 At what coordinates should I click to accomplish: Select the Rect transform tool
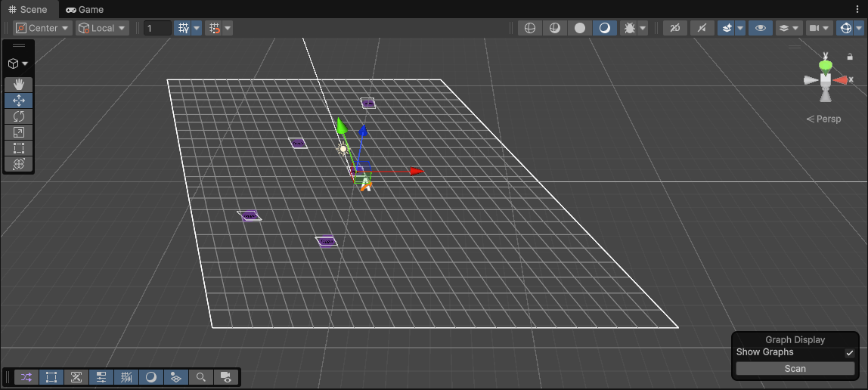click(19, 148)
